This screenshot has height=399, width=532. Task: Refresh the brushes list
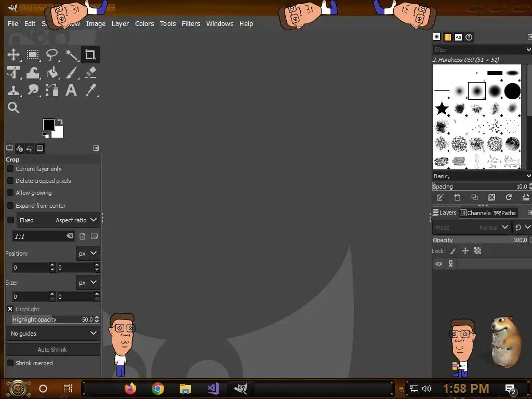coord(509,197)
